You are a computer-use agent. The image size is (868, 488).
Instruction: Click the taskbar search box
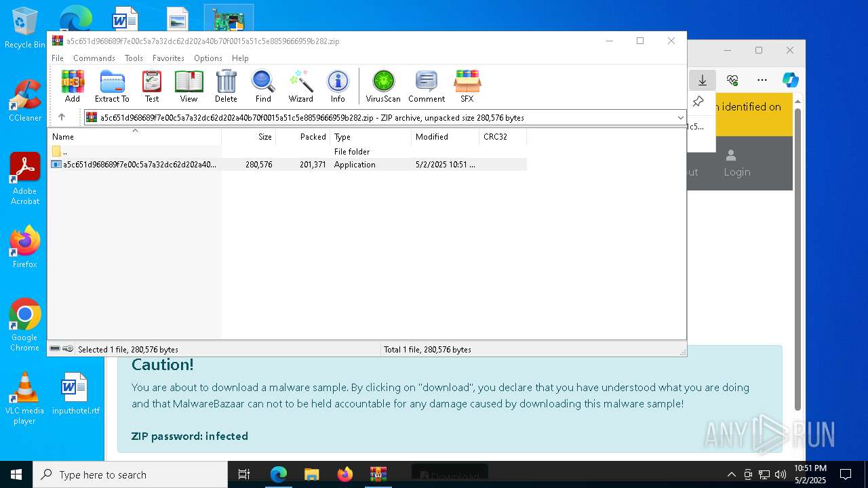pos(130,474)
